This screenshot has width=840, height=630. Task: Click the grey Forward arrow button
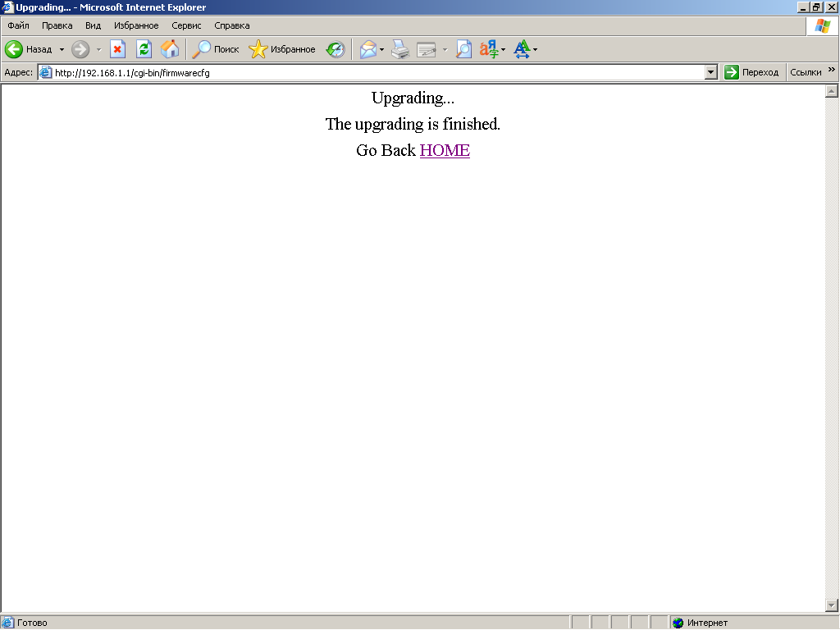pyautogui.click(x=80, y=49)
